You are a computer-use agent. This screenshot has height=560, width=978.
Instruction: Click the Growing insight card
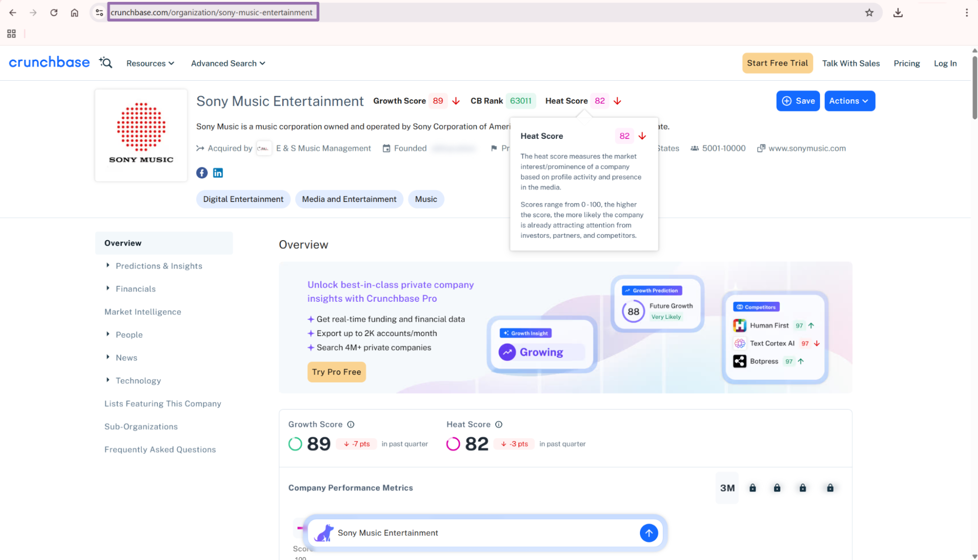coord(542,345)
